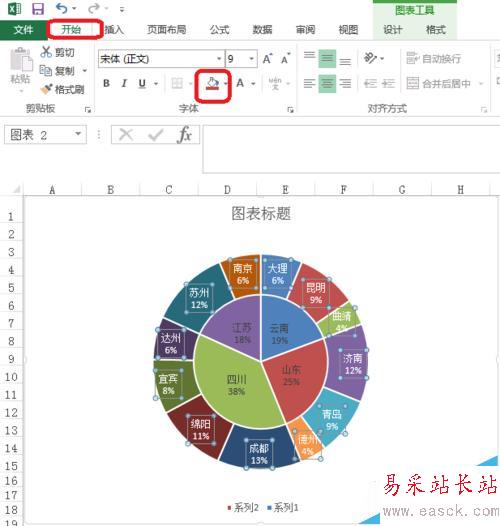Switch to the Formulas (公式) tab
This screenshot has height=526, width=500.
[219, 30]
